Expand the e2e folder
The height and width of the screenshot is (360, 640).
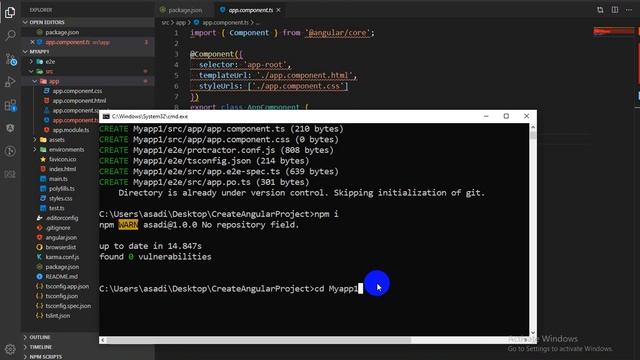(x=50, y=62)
